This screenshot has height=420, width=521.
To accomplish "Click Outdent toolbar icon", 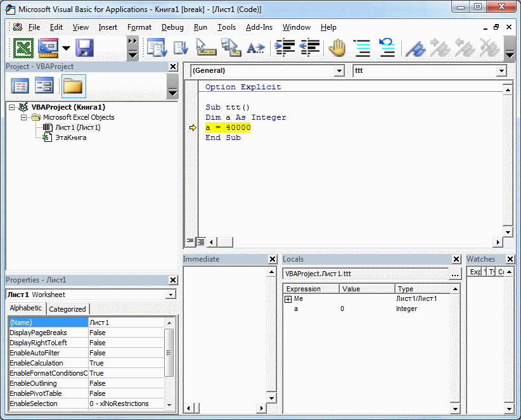I will (x=310, y=48).
